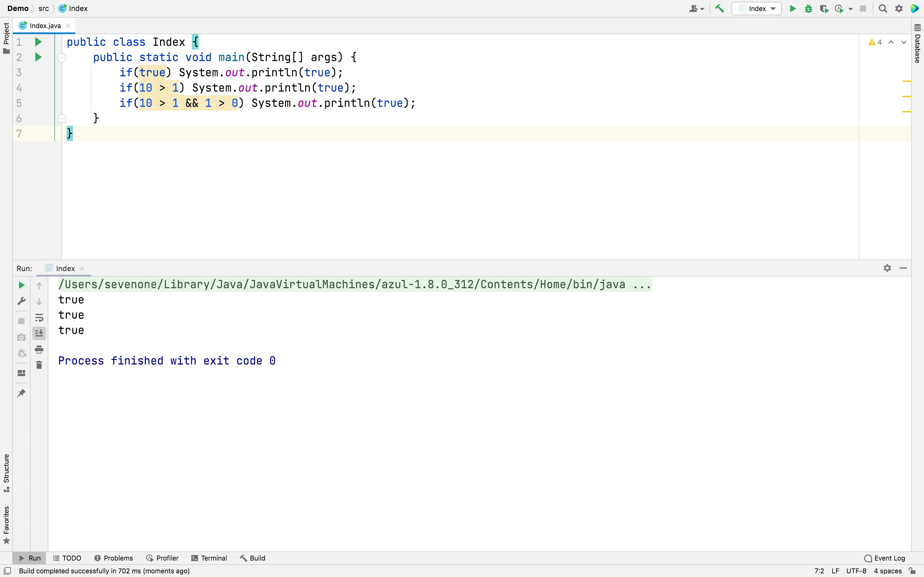Open Search Everywhere magnifier icon

coord(882,9)
